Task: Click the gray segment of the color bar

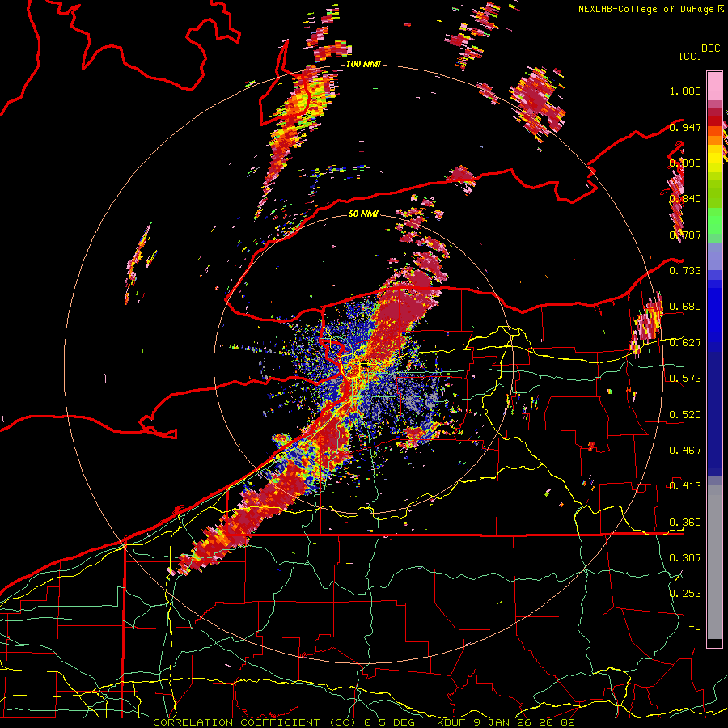Action: (x=714, y=562)
